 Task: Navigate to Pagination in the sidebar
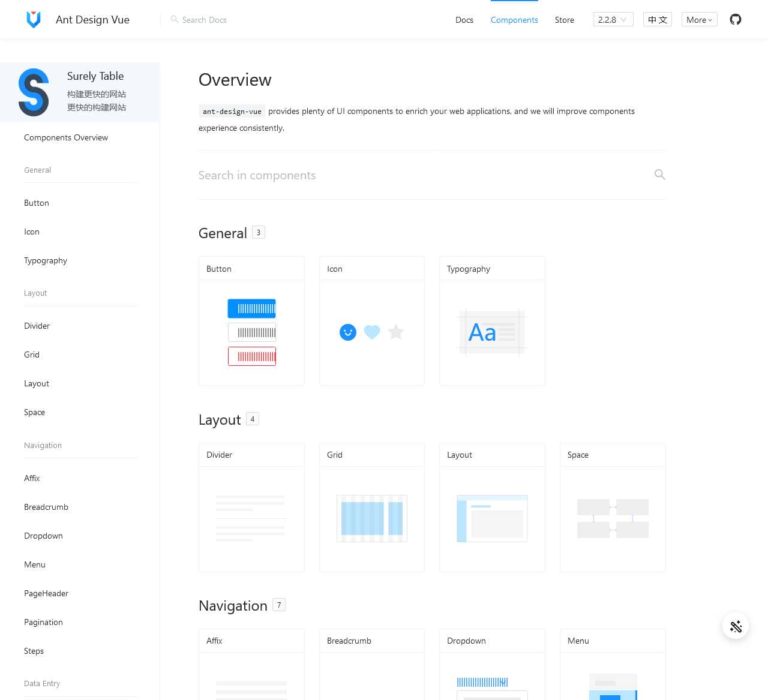[43, 622]
